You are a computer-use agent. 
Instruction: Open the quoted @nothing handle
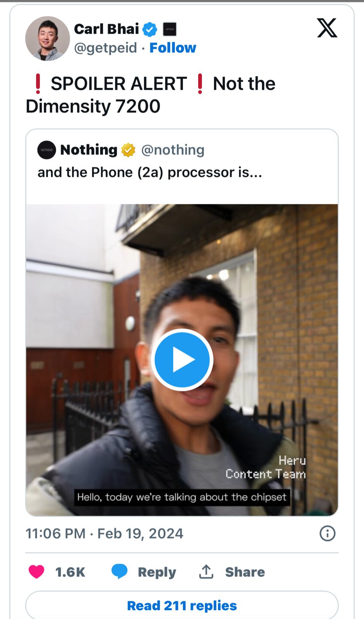173,150
